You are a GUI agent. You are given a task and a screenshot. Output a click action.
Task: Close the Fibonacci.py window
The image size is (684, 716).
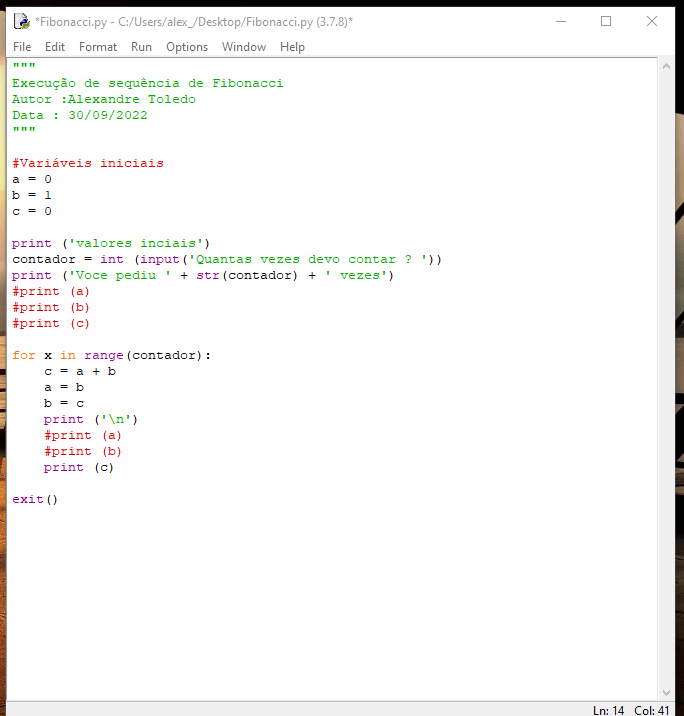point(652,21)
